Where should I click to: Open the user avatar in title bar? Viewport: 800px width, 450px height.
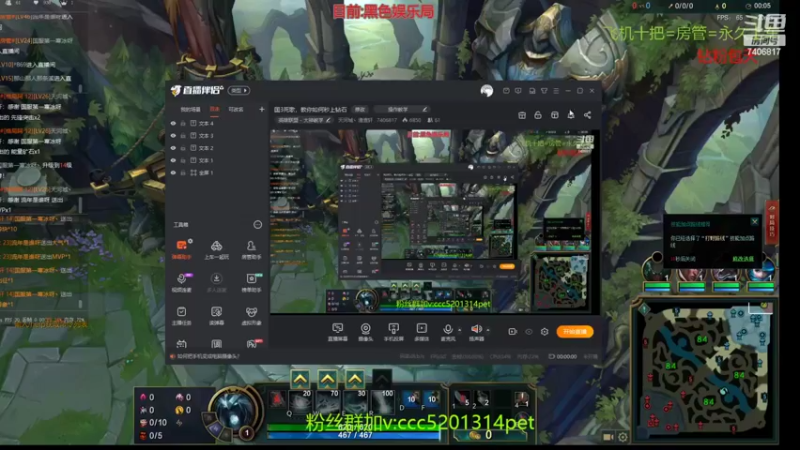click(487, 91)
